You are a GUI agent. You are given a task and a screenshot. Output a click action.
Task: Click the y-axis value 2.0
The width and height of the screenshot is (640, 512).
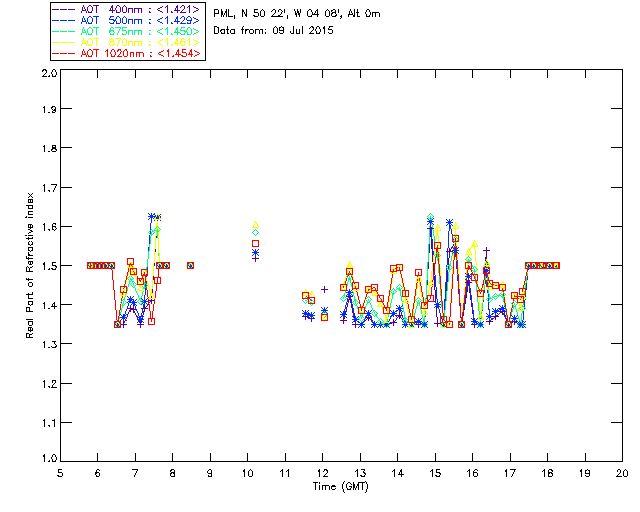[x=49, y=73]
